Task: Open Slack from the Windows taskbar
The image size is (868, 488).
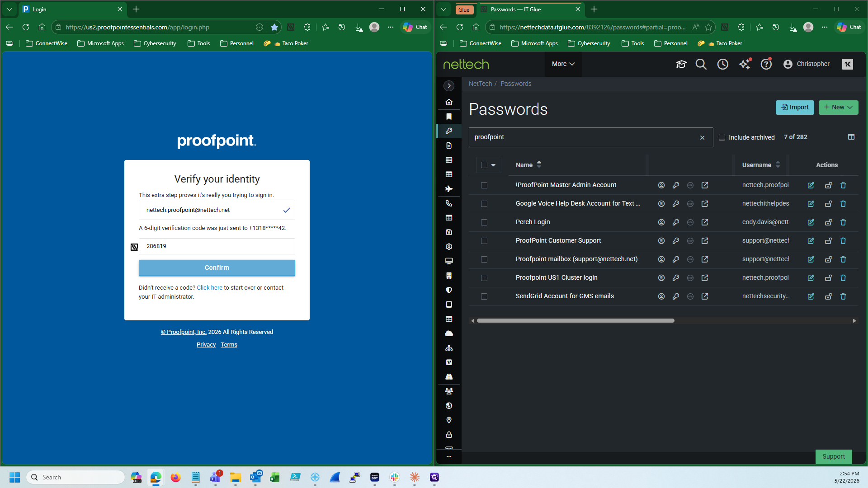Action: pos(395,477)
